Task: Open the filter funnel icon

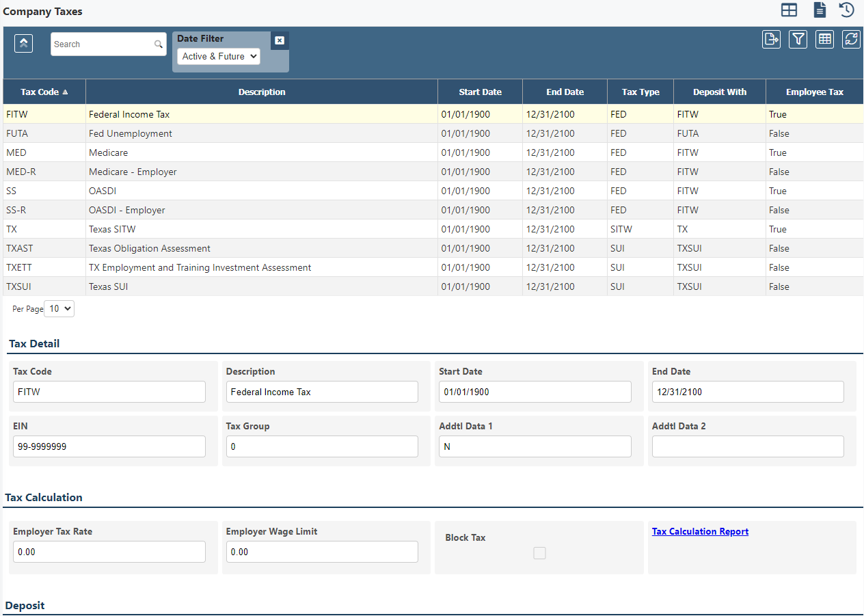Action: 798,40
